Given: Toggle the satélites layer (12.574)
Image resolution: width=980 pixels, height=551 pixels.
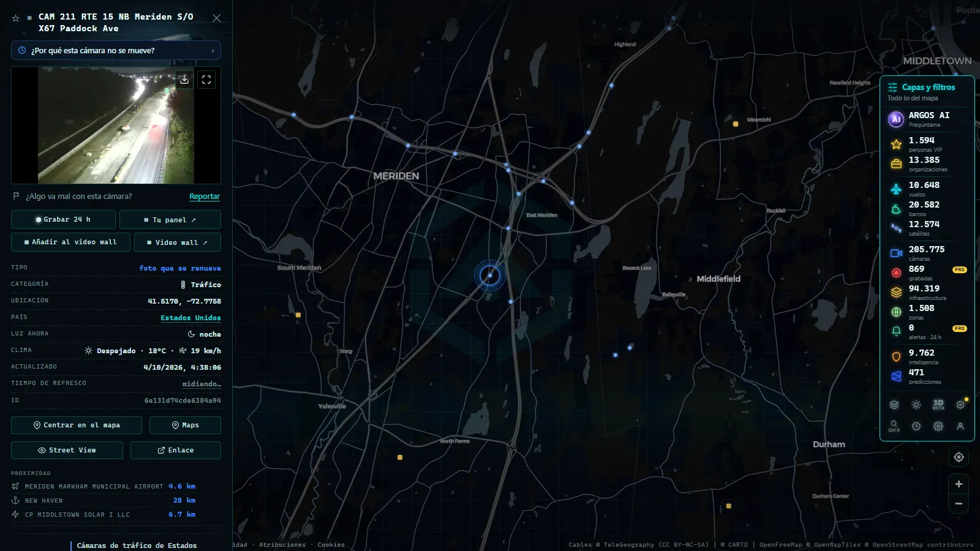Looking at the screenshot, I should (927, 228).
